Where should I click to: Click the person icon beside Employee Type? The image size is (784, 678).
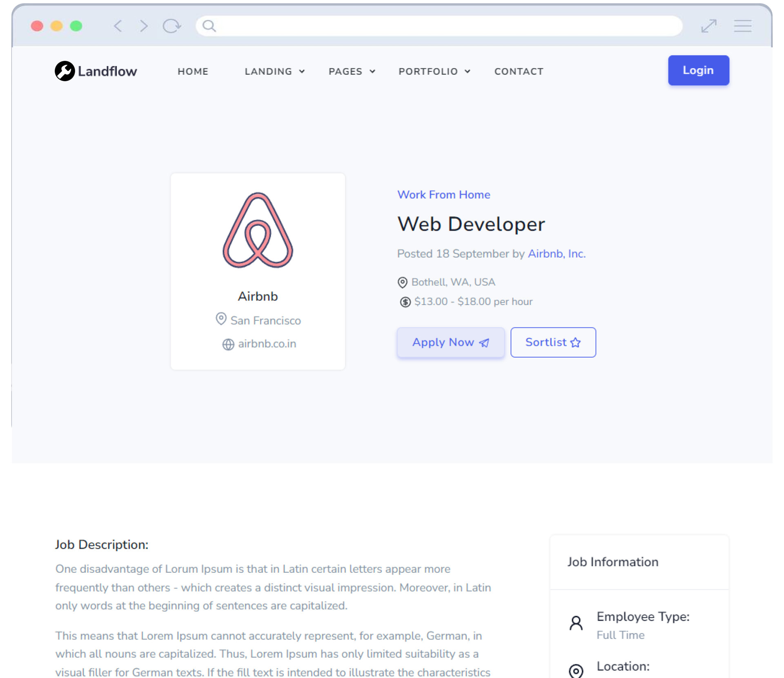(x=576, y=623)
